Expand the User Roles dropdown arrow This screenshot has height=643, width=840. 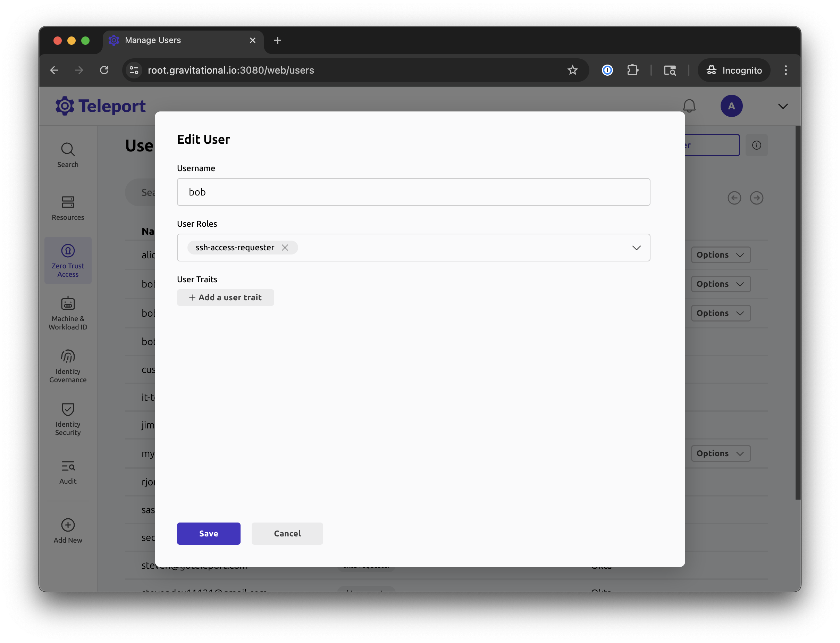[636, 248]
